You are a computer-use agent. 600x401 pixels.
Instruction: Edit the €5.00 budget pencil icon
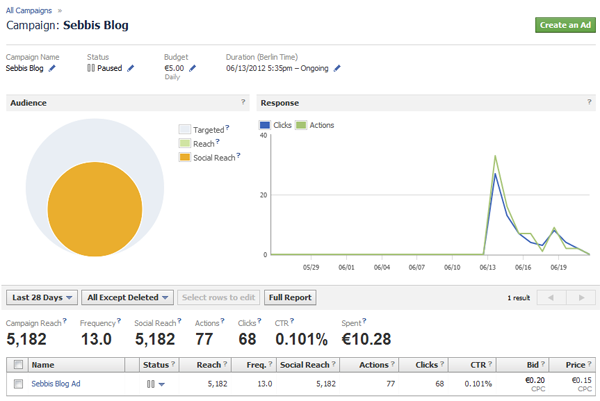193,69
